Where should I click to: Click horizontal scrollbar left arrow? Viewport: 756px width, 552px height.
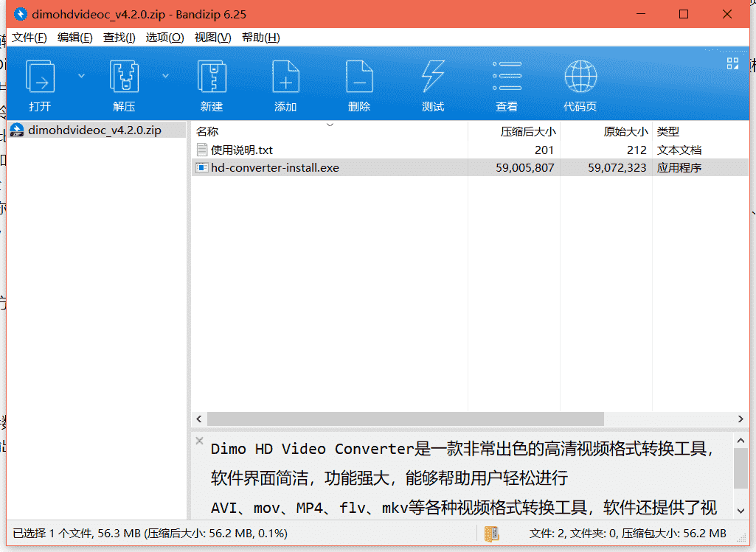[199, 419]
